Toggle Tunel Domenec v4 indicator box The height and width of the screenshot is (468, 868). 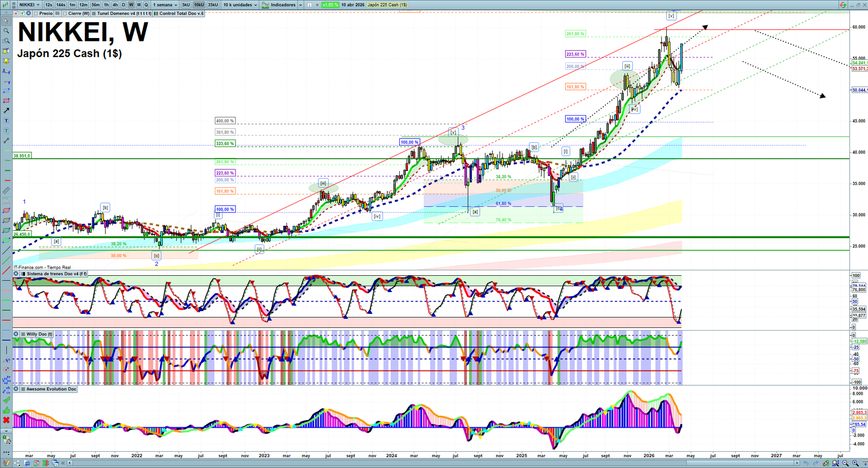point(94,14)
